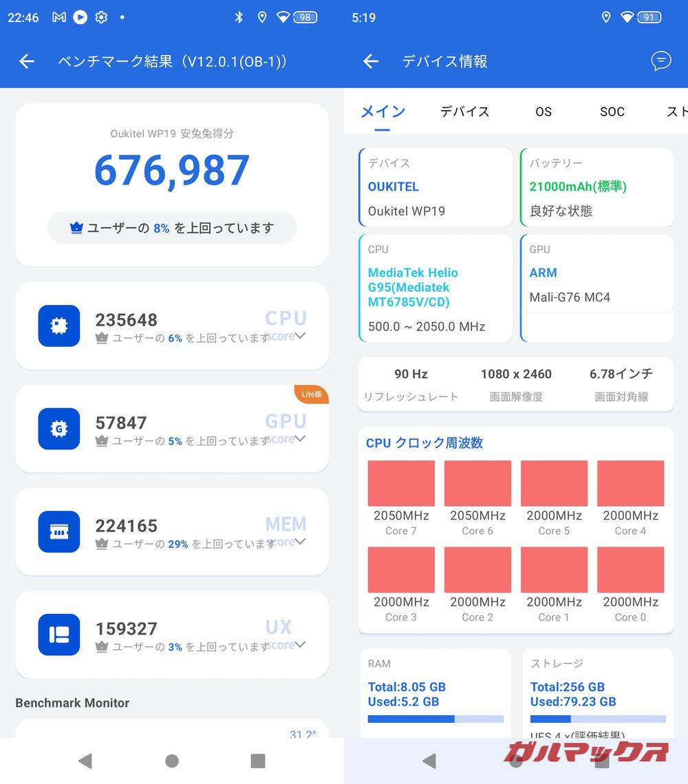Tap the UX score layout icon
Screen dimensions: 688x784
(59, 635)
